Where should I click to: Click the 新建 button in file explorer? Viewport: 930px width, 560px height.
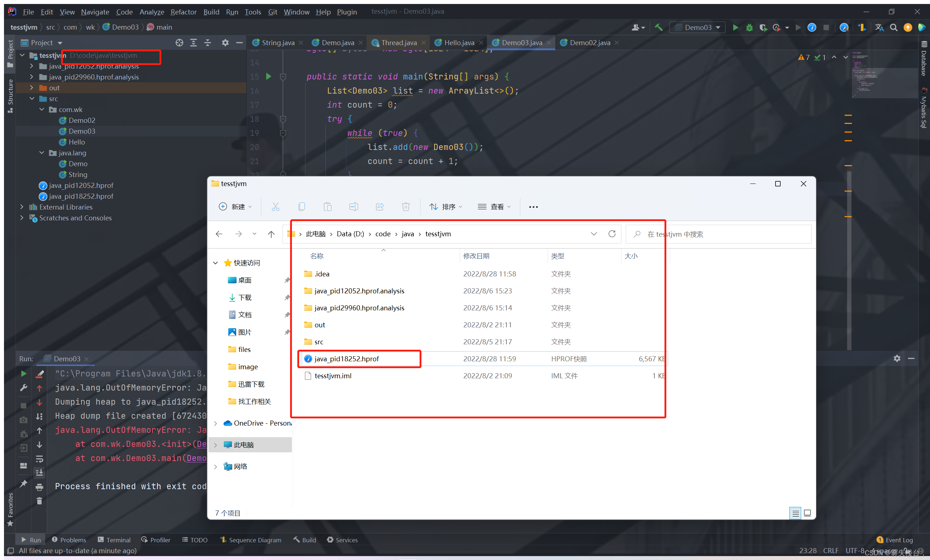click(x=235, y=207)
